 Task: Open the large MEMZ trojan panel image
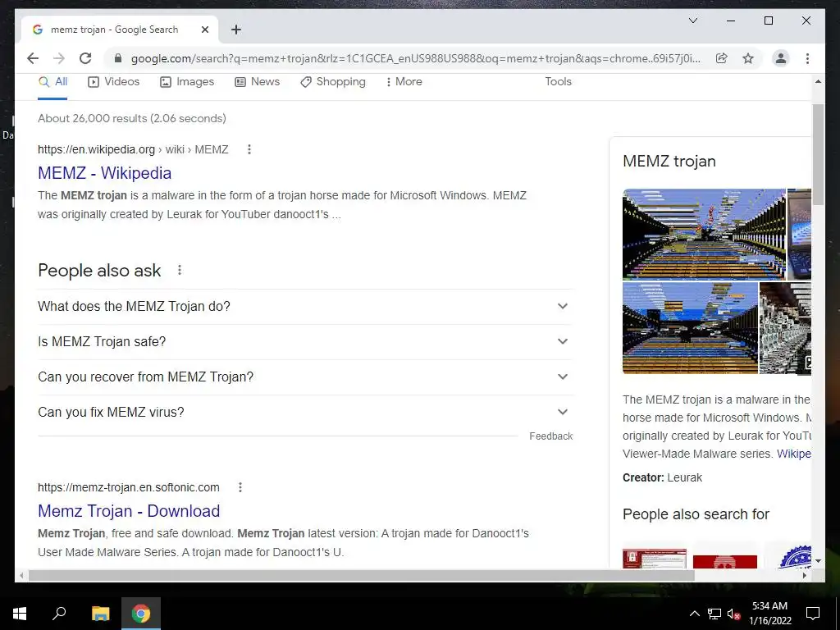(x=704, y=234)
